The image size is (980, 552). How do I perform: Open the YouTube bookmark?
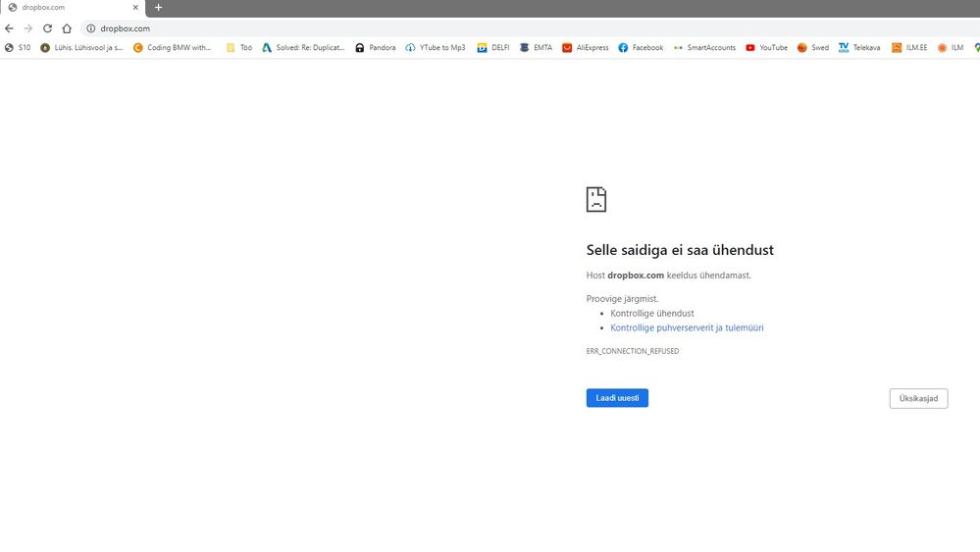point(767,47)
